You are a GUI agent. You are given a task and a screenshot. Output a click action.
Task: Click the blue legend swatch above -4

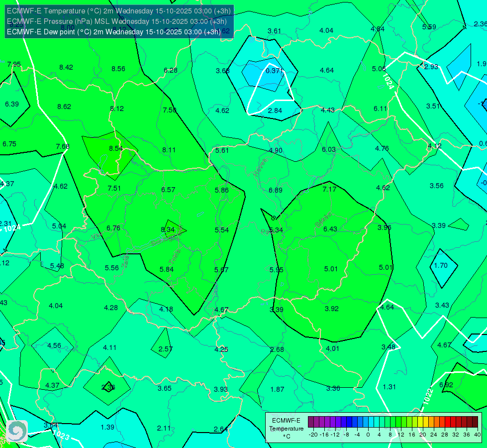click(354, 422)
